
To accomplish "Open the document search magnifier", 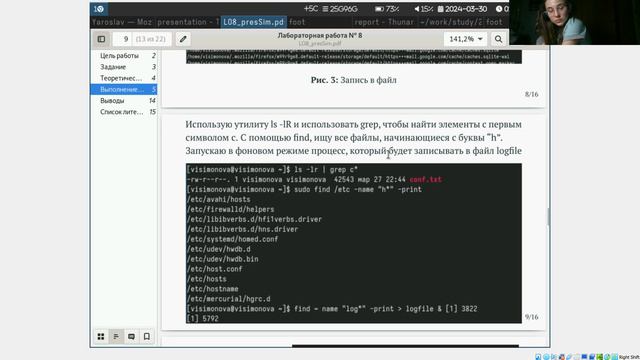I will pyautogui.click(x=498, y=39).
